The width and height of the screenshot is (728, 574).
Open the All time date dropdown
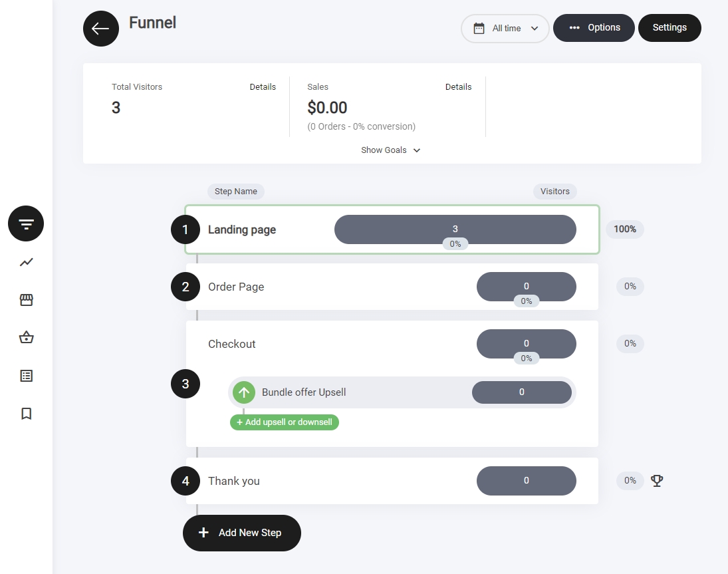505,29
